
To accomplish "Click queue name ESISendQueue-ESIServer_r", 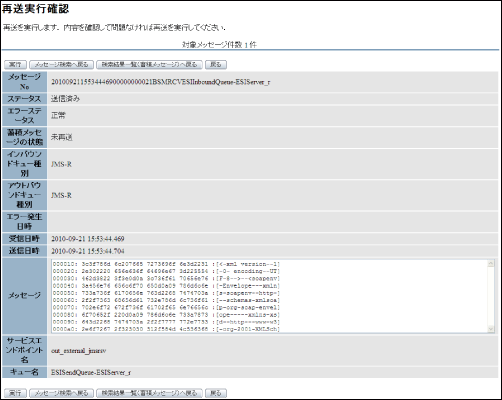I will [x=91, y=372].
